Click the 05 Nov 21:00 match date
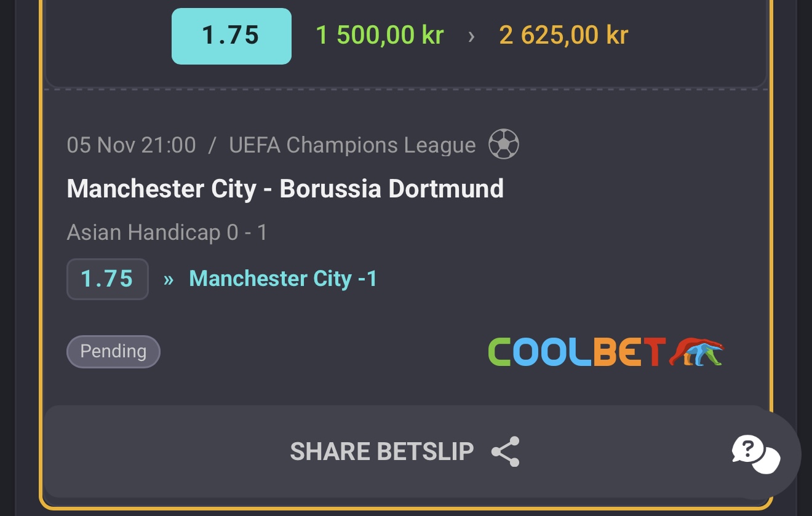812x516 pixels. [x=132, y=145]
